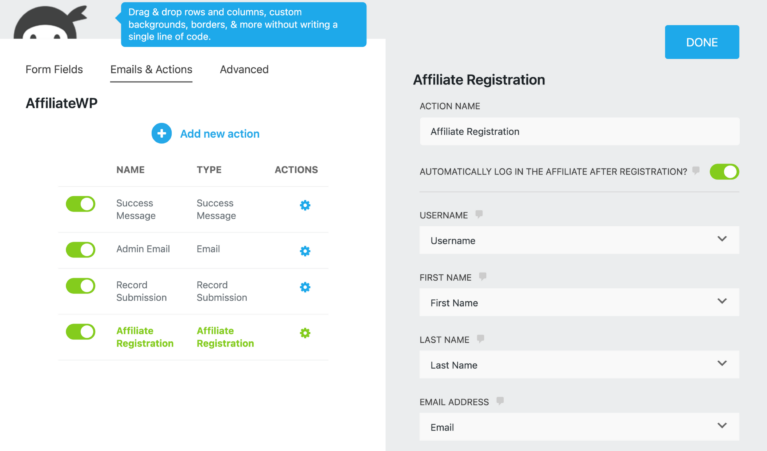Click the Ninja Forms ninja logo

(49, 22)
